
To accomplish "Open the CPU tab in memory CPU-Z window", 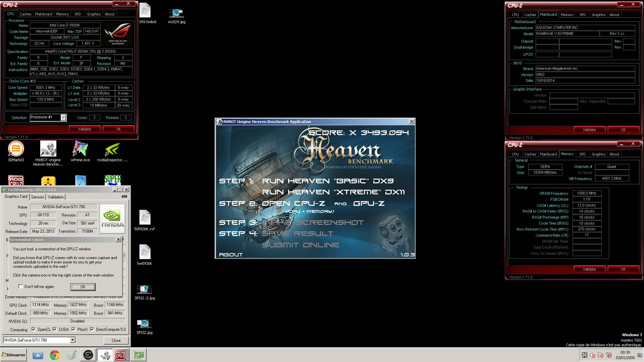I will point(516,154).
